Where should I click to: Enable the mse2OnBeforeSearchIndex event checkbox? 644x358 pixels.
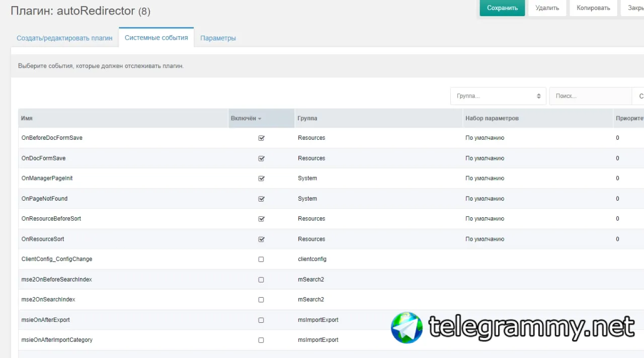click(261, 280)
